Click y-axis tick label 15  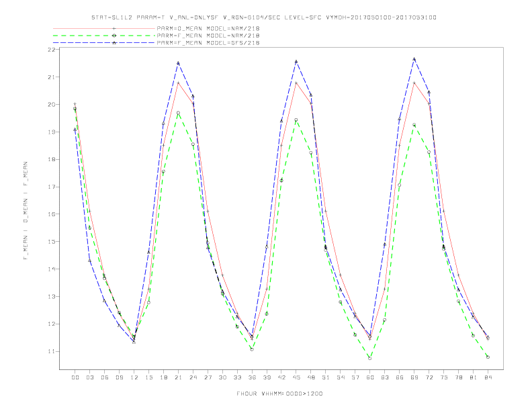(51, 242)
